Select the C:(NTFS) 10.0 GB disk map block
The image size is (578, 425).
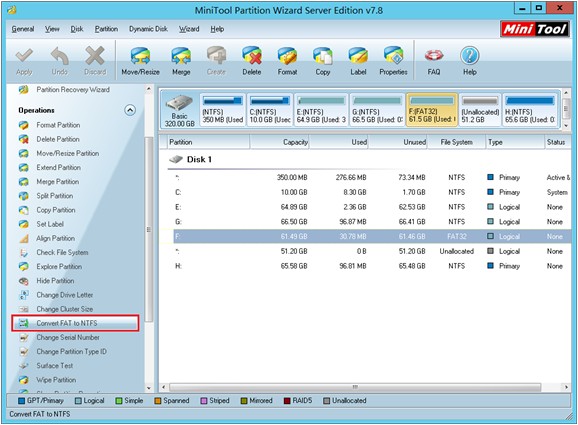click(x=270, y=110)
